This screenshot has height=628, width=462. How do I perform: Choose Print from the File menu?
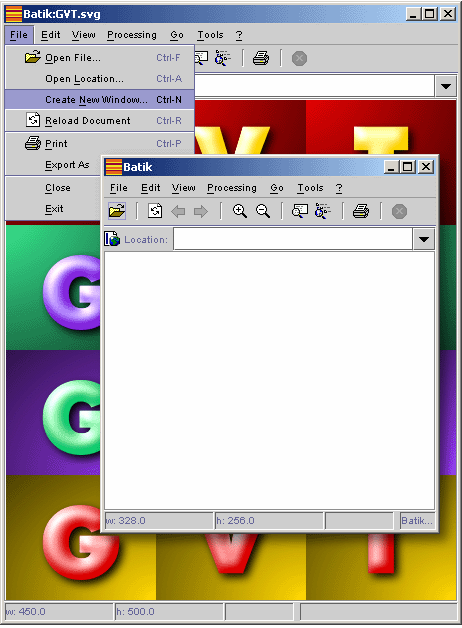pos(100,143)
